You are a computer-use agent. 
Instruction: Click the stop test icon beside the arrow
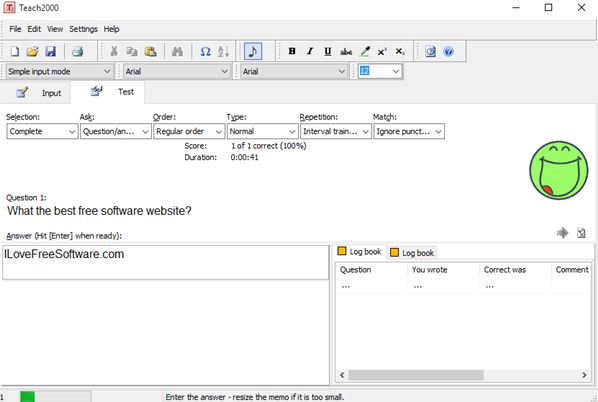(x=581, y=233)
